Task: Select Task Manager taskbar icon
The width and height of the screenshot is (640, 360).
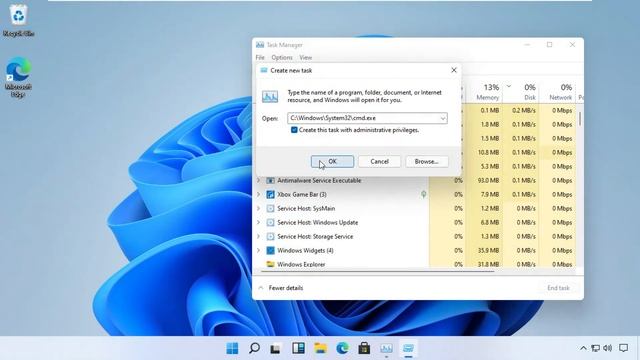Action: [x=386, y=348]
